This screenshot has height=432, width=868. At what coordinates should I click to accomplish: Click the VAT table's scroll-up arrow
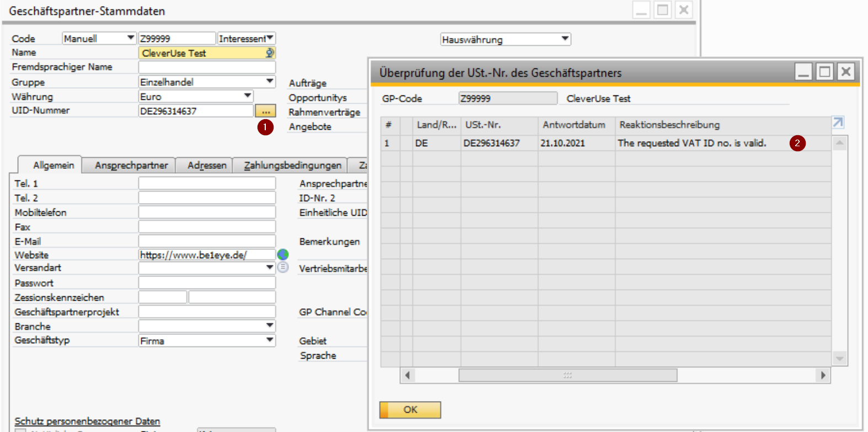(839, 143)
